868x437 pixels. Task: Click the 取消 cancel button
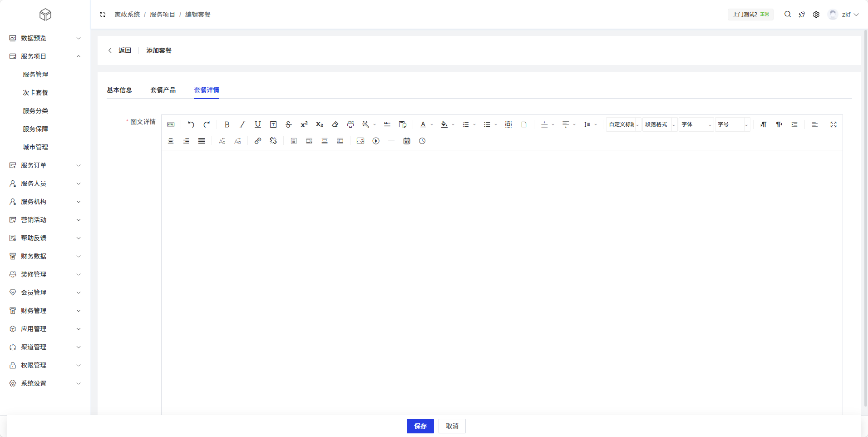452,426
